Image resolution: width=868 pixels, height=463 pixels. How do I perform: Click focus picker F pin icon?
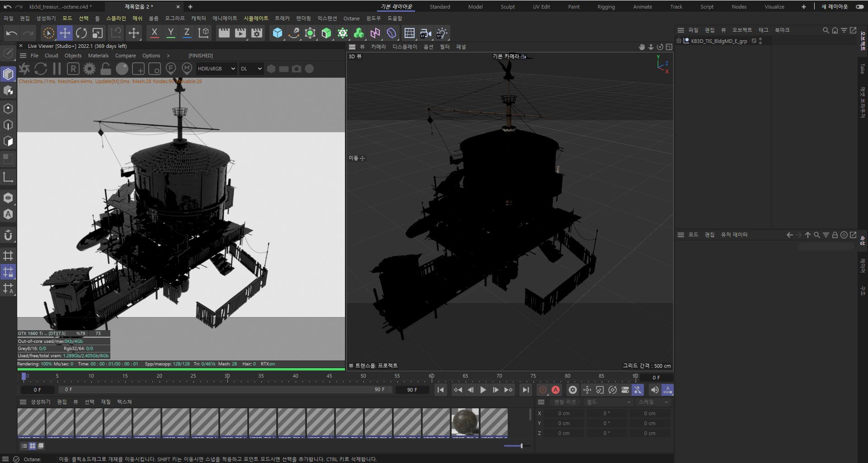tap(170, 69)
